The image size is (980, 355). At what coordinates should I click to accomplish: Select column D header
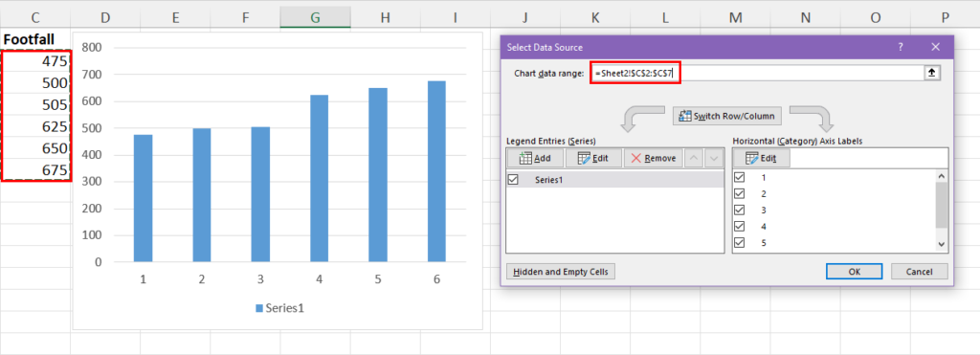click(x=105, y=19)
